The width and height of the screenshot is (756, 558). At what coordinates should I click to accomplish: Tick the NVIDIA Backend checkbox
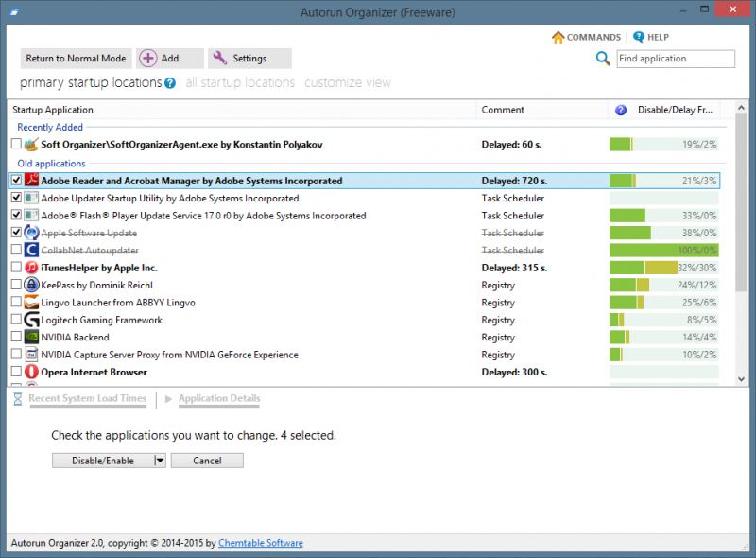pyautogui.click(x=16, y=336)
